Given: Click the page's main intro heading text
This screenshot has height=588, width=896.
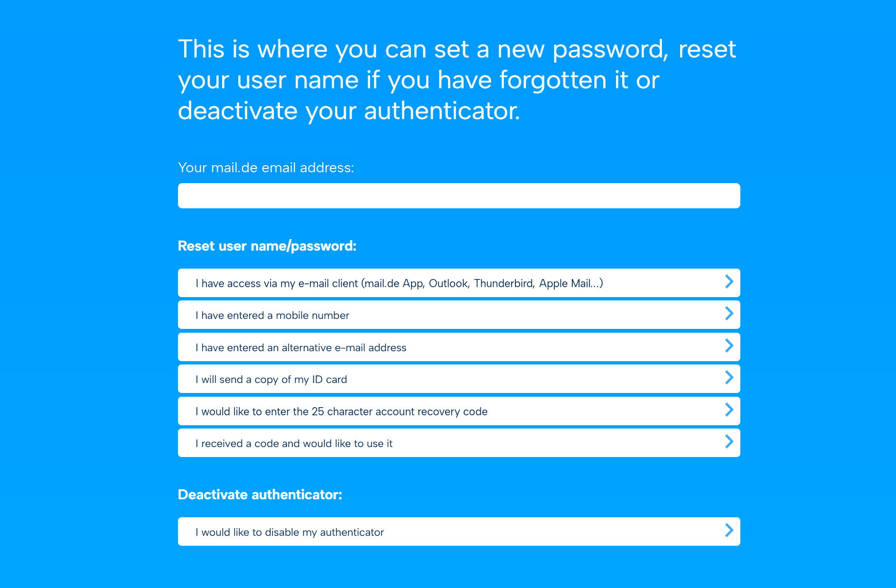Looking at the screenshot, I should [457, 80].
